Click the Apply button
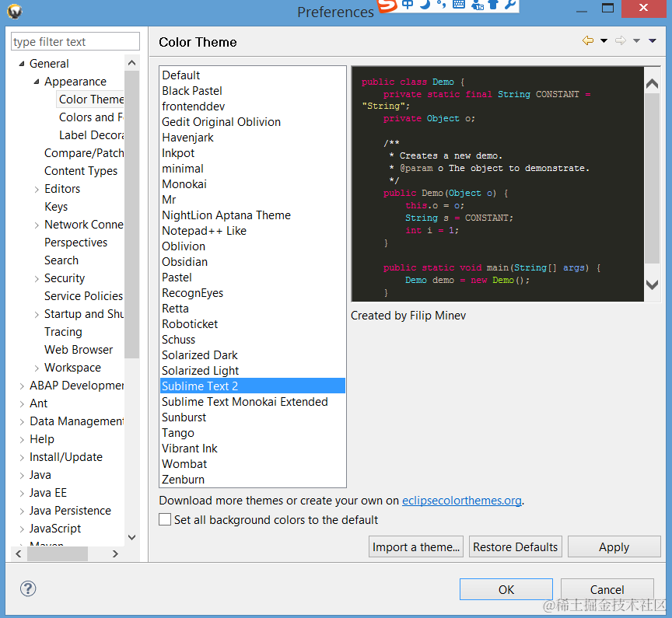Viewport: 672px width, 618px height. [614, 547]
